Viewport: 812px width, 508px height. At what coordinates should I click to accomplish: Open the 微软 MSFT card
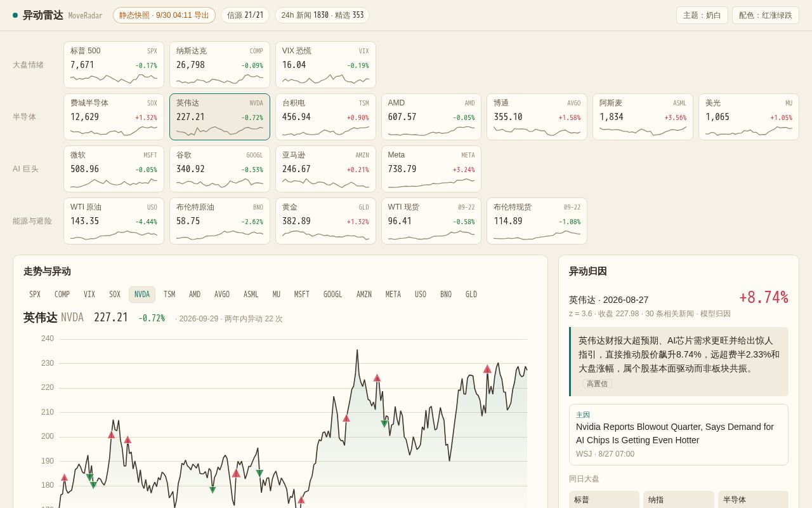click(x=114, y=169)
